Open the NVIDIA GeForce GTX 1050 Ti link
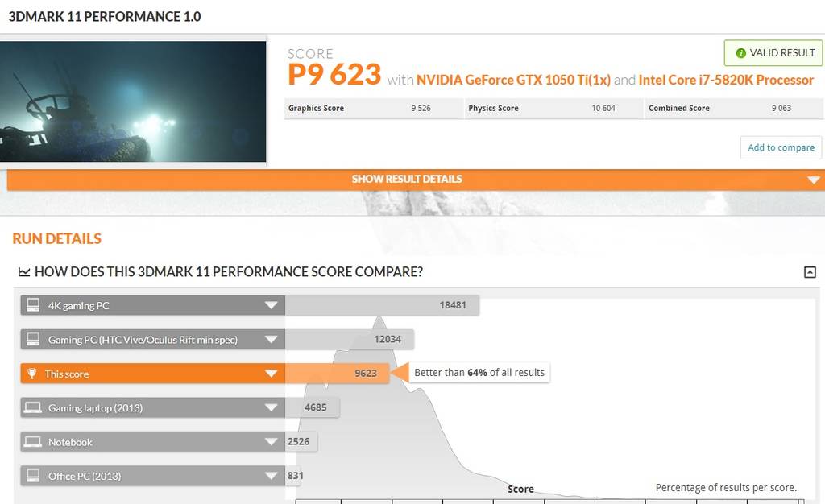This screenshot has width=825, height=504. point(513,80)
